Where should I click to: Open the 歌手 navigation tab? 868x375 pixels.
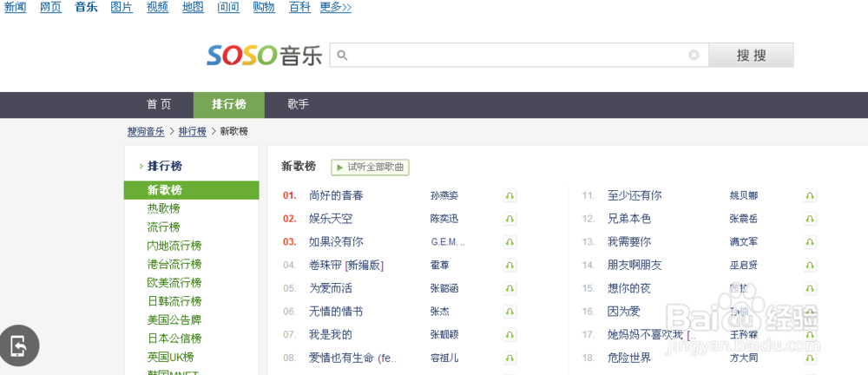coord(298,105)
